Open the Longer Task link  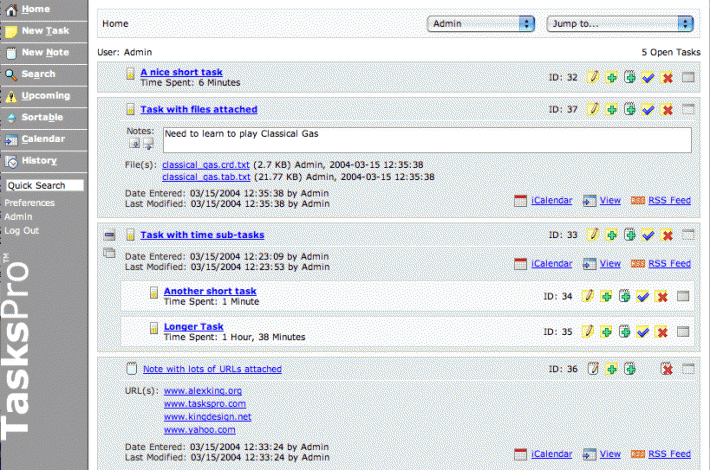point(193,326)
